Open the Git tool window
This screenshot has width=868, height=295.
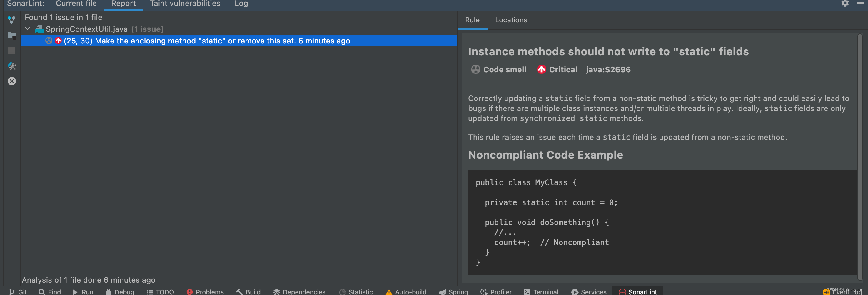click(x=19, y=292)
